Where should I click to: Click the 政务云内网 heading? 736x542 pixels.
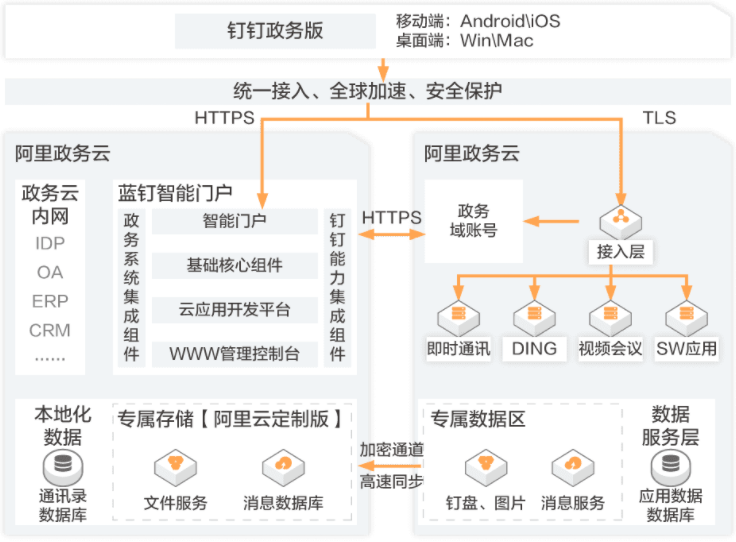(x=50, y=205)
